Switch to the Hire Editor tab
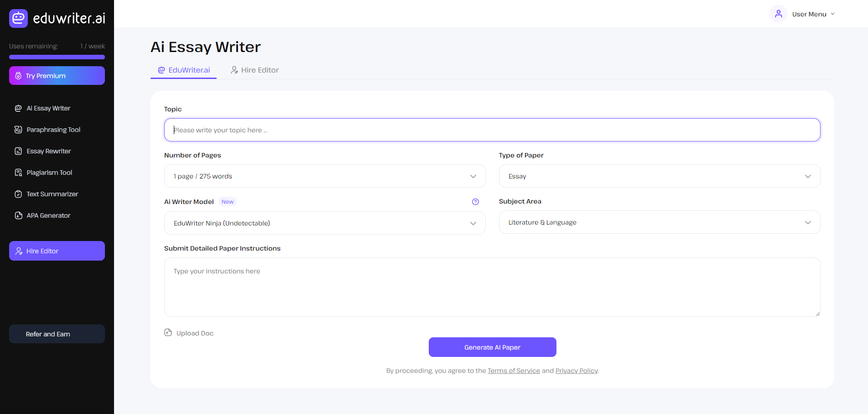868x414 pixels. (255, 70)
